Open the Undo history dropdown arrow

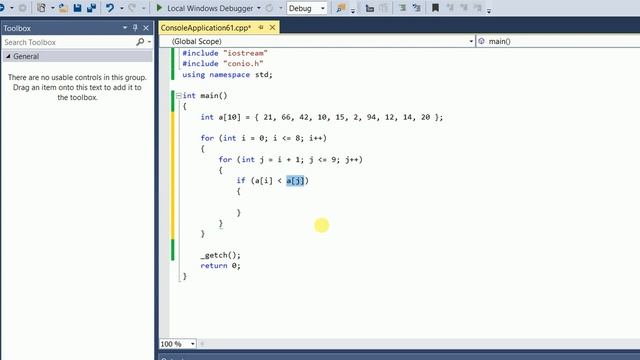point(122,8)
